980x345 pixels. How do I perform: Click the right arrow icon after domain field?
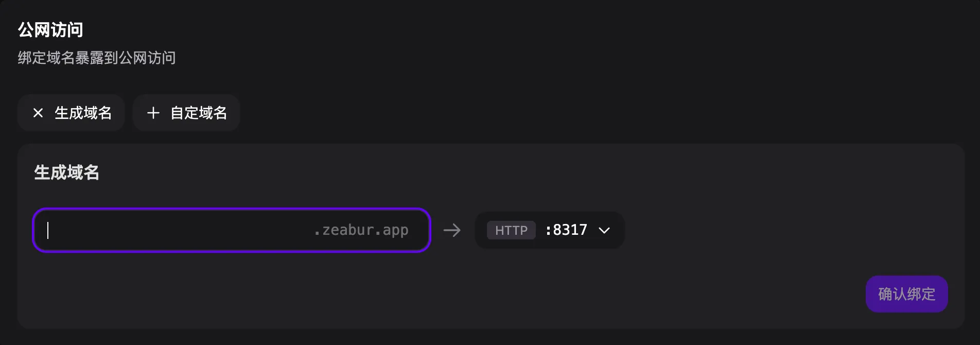tap(452, 230)
